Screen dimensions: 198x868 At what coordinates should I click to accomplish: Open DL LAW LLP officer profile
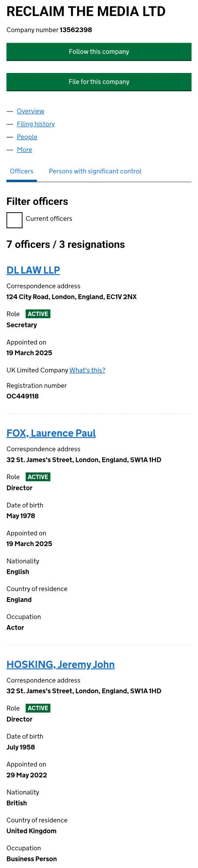(33, 270)
